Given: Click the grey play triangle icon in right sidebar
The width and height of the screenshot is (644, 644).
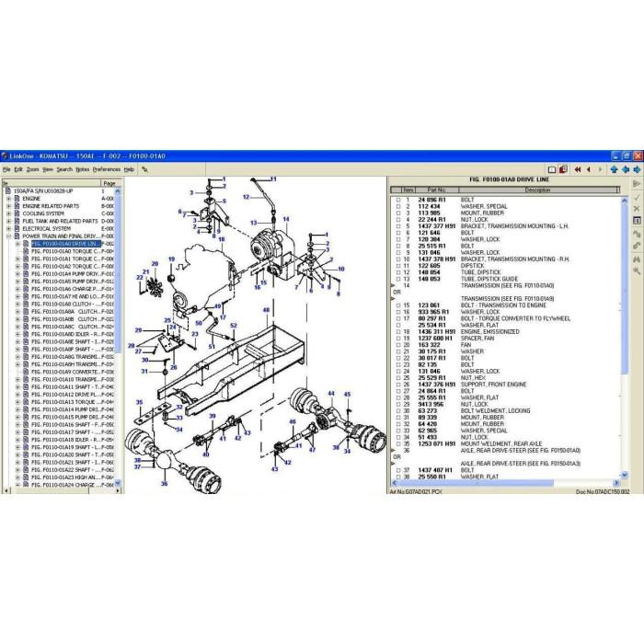Looking at the screenshot, I should click(637, 184).
